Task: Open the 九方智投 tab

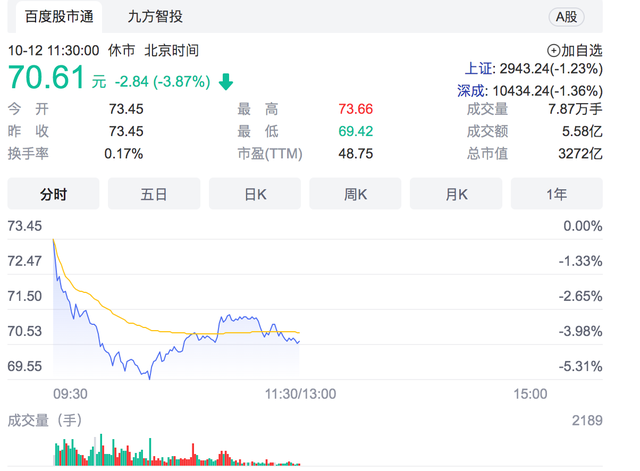Action: point(155,16)
